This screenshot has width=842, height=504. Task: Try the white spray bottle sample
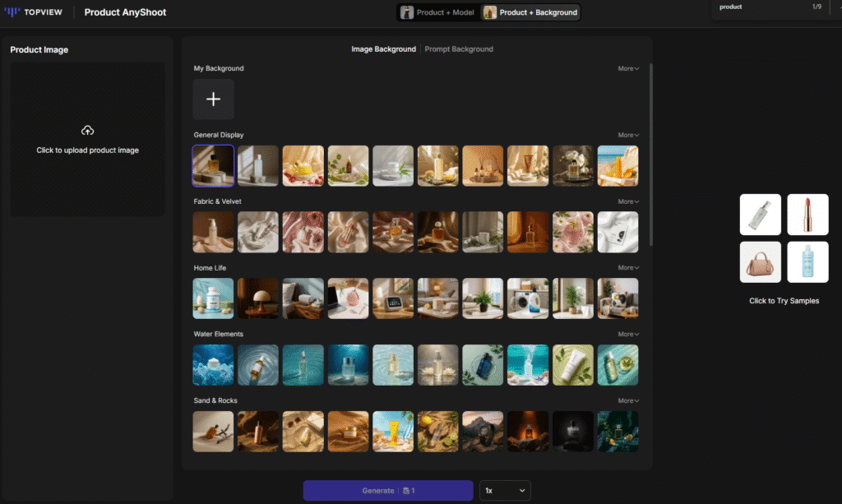click(760, 215)
